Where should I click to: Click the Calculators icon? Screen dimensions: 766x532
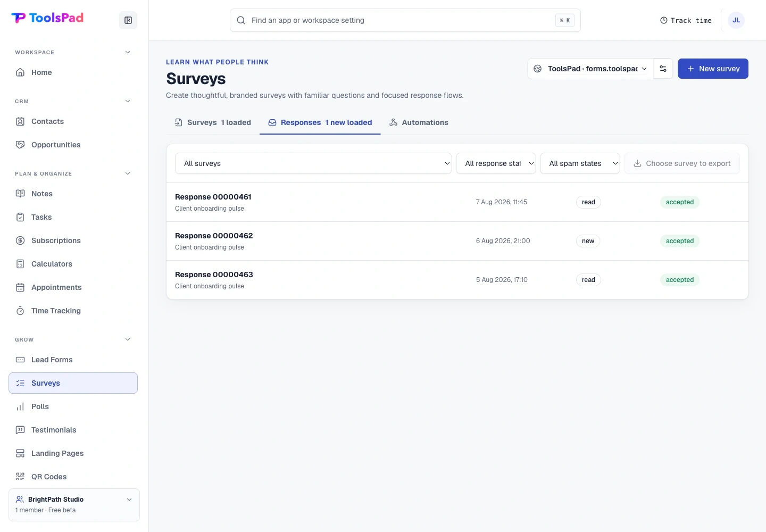tap(20, 264)
